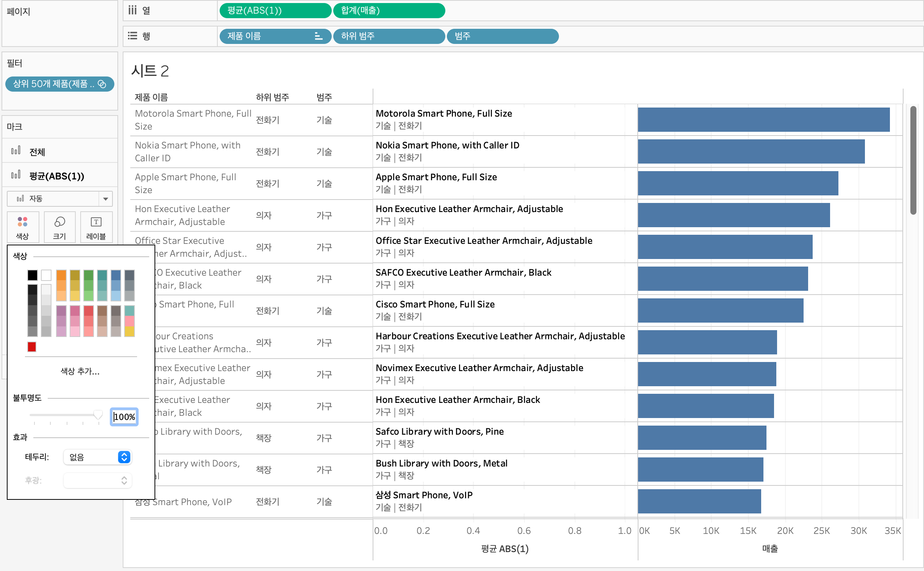
Task: Pick the top green color swatch
Action: (x=89, y=275)
